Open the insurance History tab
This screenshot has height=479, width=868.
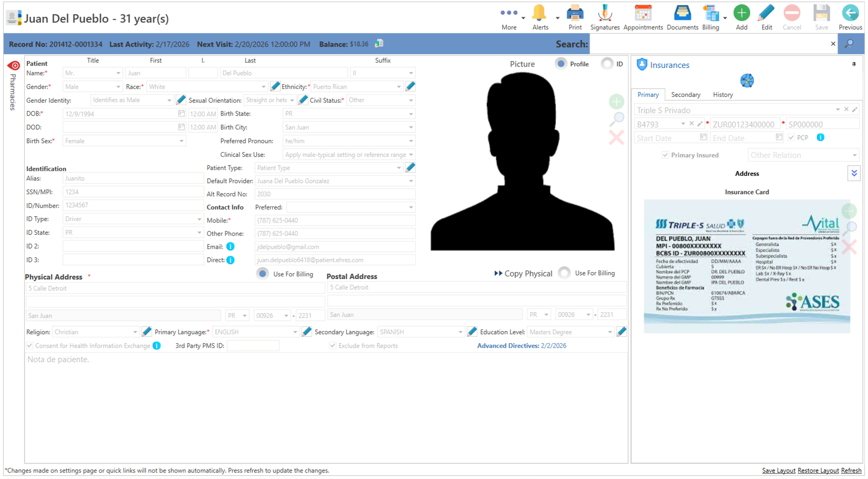(723, 95)
